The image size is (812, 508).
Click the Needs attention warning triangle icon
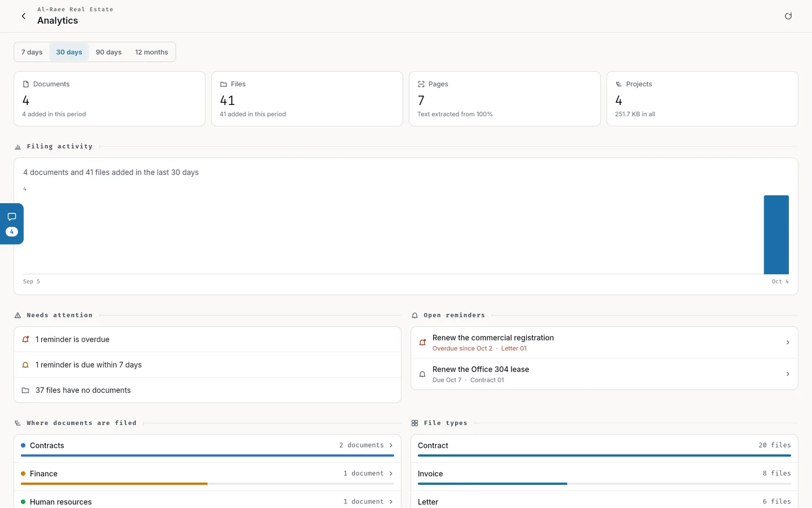[x=17, y=316]
